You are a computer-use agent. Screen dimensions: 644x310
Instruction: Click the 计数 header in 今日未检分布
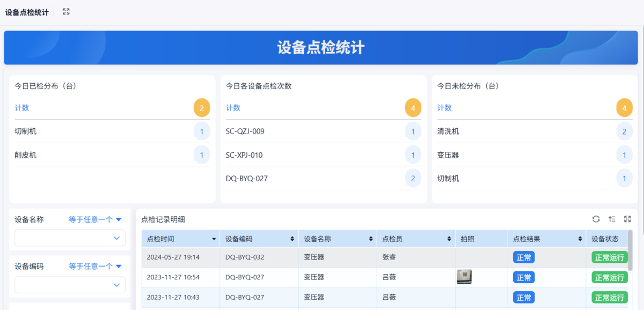(x=445, y=108)
